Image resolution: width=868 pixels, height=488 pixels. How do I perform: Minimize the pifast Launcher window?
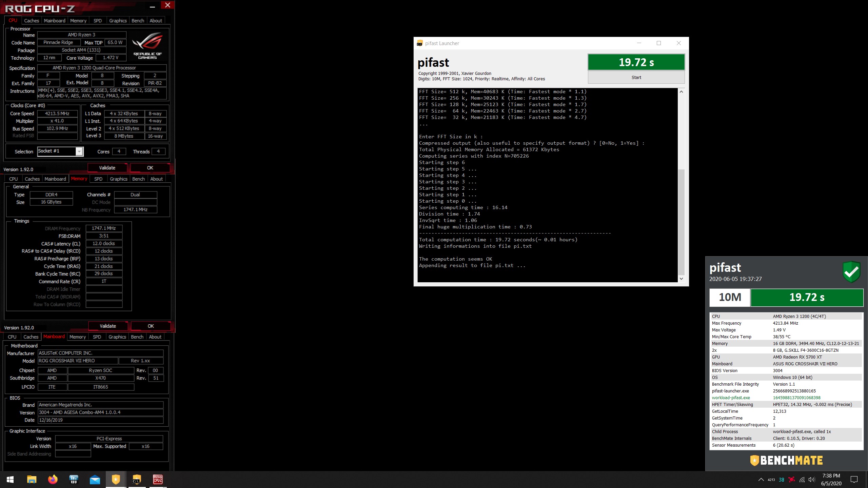(x=639, y=43)
